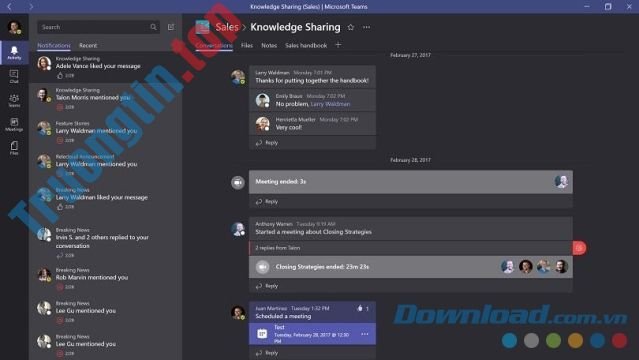Click Larry Waldman's avatar in conversation
The image size is (639, 360).
tap(238, 77)
